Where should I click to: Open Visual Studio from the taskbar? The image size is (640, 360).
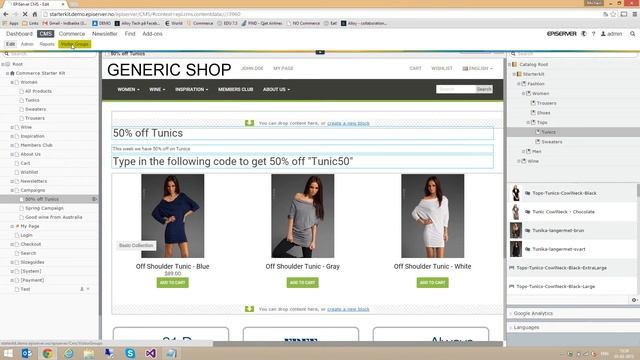point(151,353)
